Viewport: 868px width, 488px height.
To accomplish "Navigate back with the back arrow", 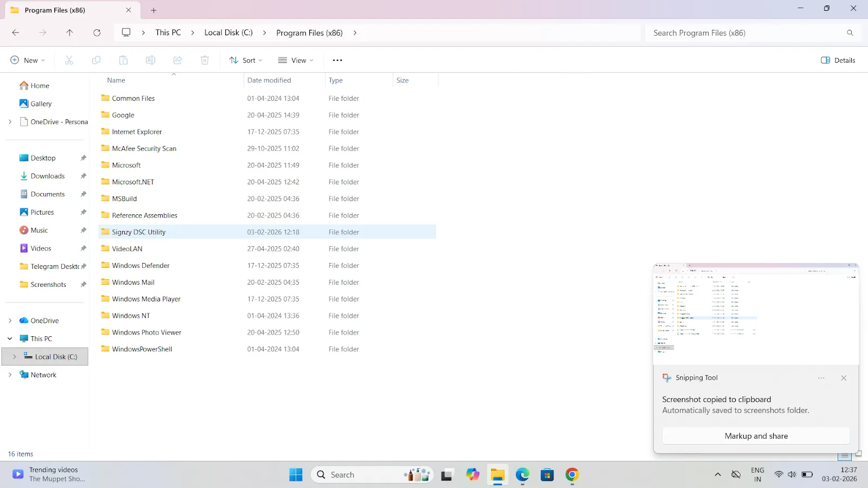I will (x=15, y=33).
